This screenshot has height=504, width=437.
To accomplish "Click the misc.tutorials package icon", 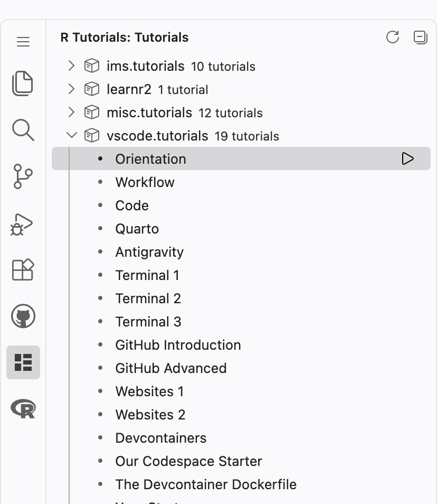I will point(92,112).
